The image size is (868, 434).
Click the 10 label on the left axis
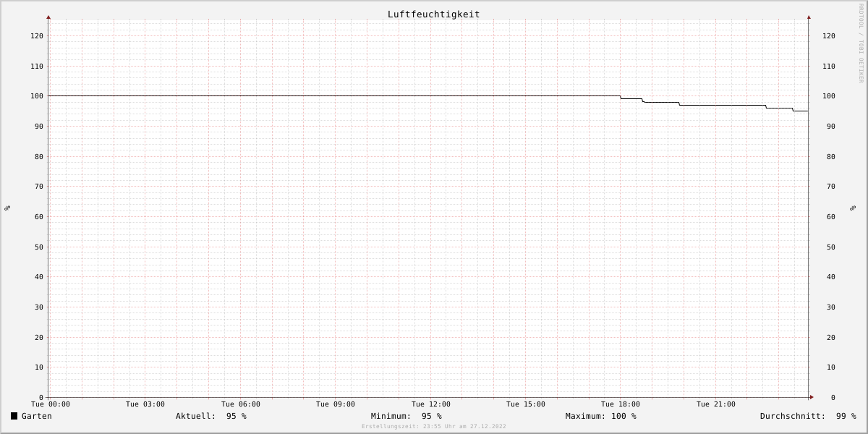(39, 367)
